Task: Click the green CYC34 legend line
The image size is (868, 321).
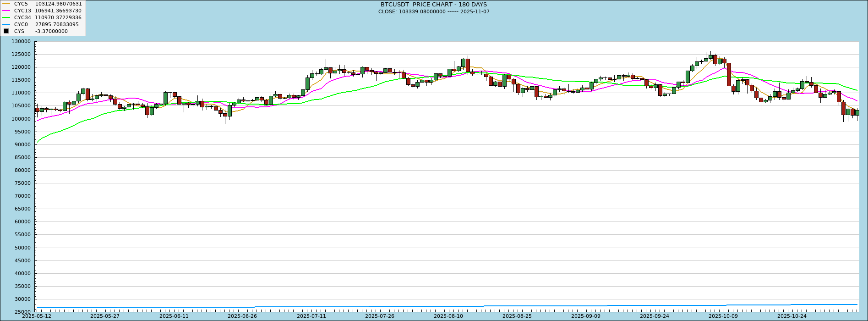Action: [6, 17]
